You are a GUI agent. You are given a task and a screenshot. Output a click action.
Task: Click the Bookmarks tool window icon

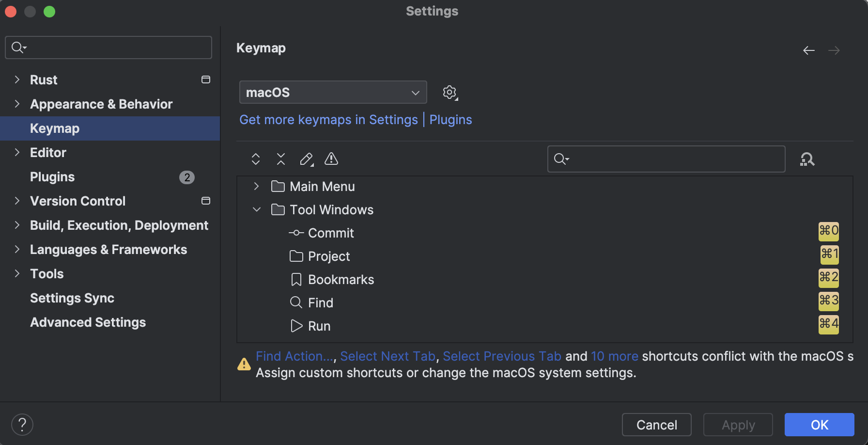point(296,279)
